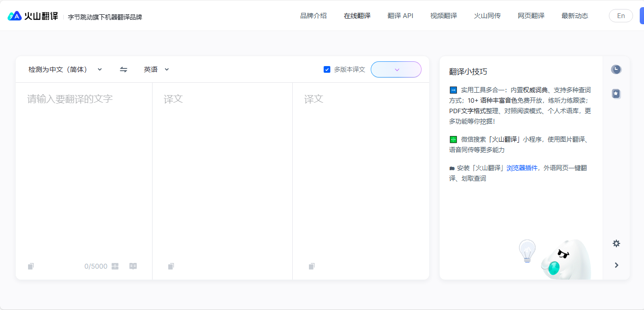
Task: Copy the first translation pane result
Action: [x=171, y=266]
